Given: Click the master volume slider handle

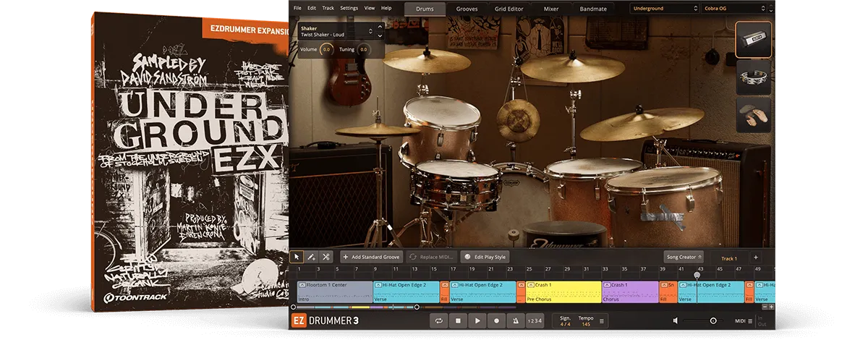Looking at the screenshot, I should point(713,320).
